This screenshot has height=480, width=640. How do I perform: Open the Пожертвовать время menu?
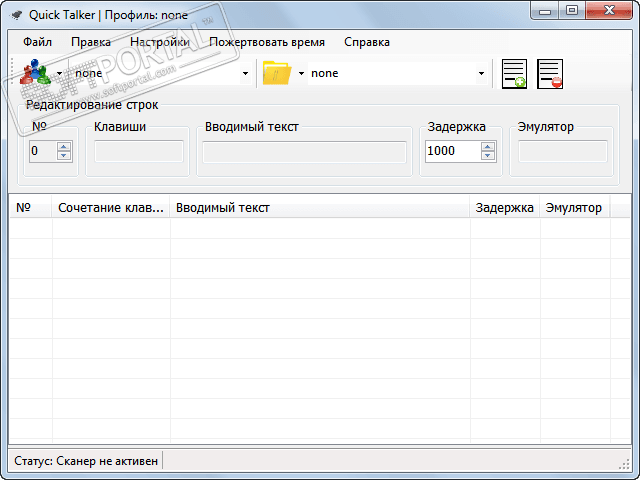pos(267,42)
